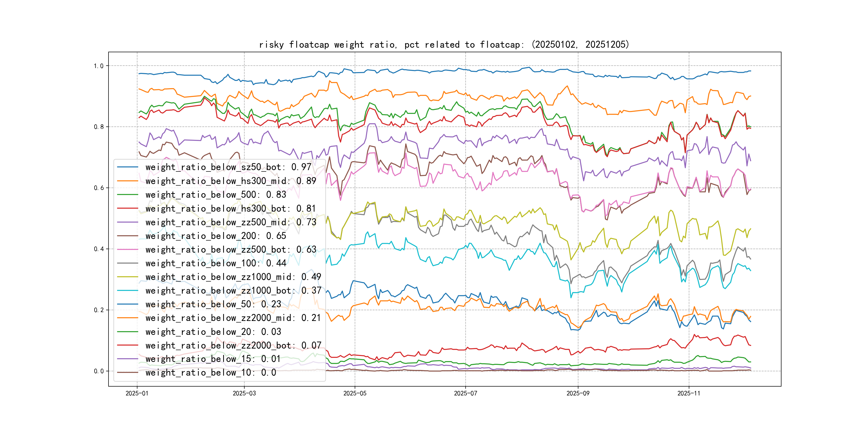Click legend label weight_ratio_below_zz2000_bot
868x434 pixels.
(x=233, y=345)
